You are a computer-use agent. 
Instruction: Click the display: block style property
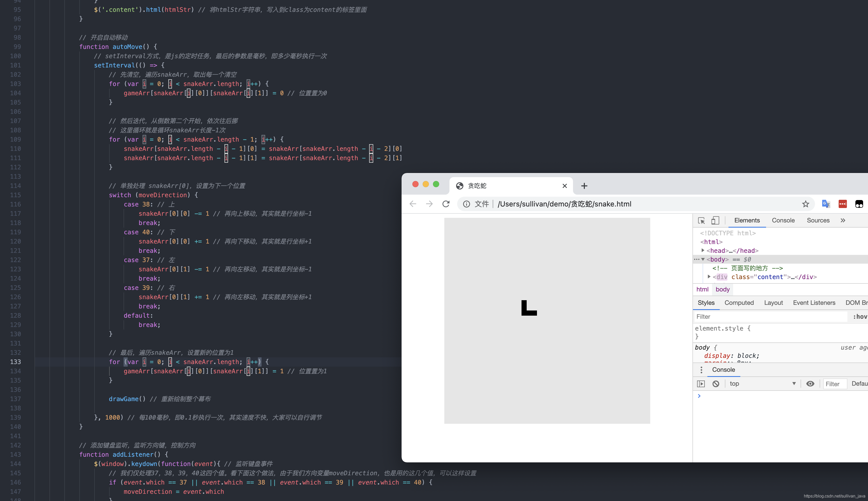coord(731,356)
